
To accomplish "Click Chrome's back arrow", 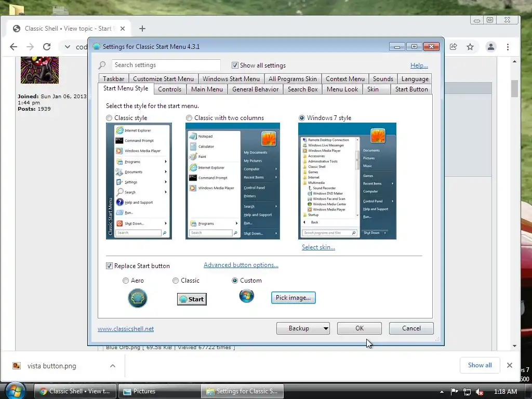I will tap(13, 47).
